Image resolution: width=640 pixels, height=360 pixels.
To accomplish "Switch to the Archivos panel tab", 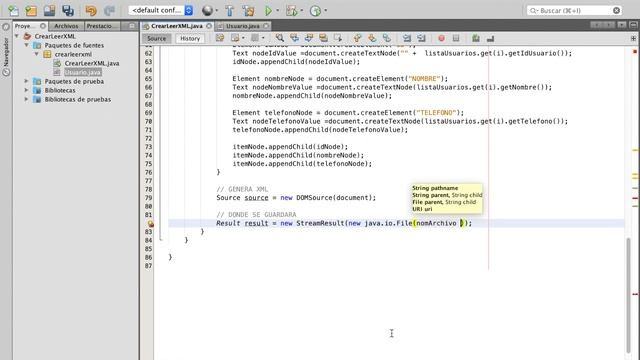I will [x=66, y=26].
